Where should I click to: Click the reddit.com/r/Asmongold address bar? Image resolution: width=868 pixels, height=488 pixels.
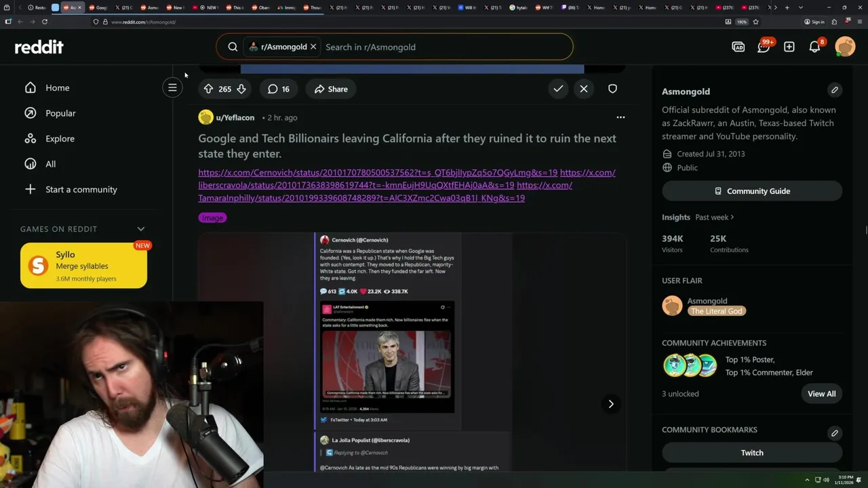pyautogui.click(x=407, y=22)
